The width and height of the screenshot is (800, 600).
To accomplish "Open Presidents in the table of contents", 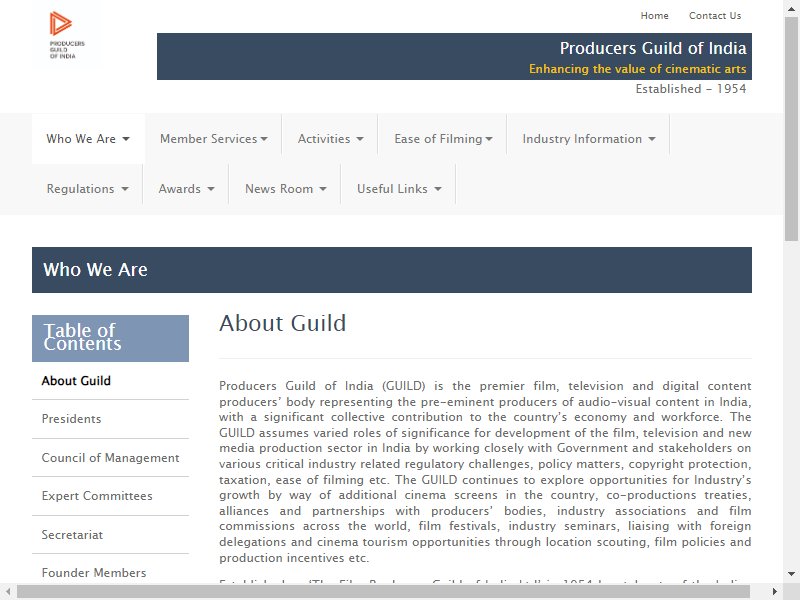I will click(x=71, y=419).
